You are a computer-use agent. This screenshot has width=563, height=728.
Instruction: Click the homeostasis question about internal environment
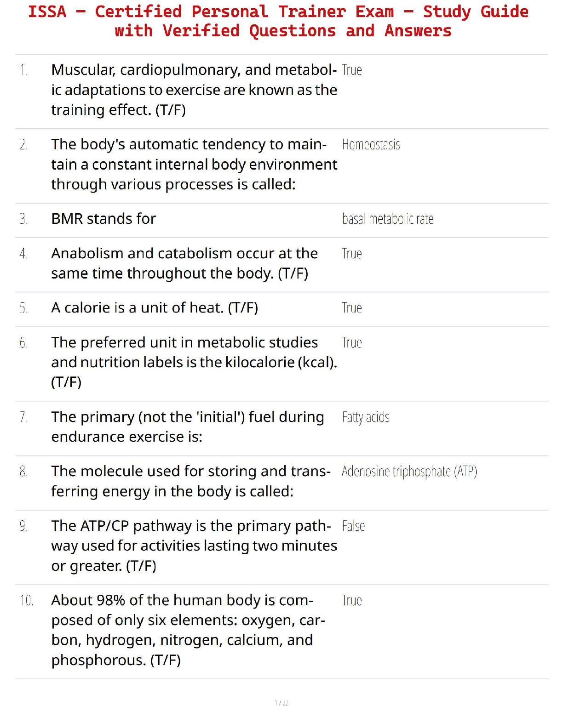click(x=194, y=165)
